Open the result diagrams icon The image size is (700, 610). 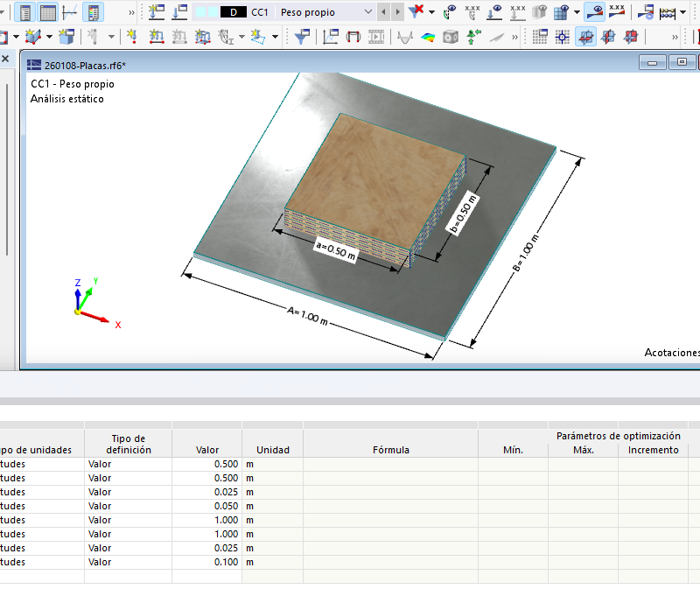point(331,37)
